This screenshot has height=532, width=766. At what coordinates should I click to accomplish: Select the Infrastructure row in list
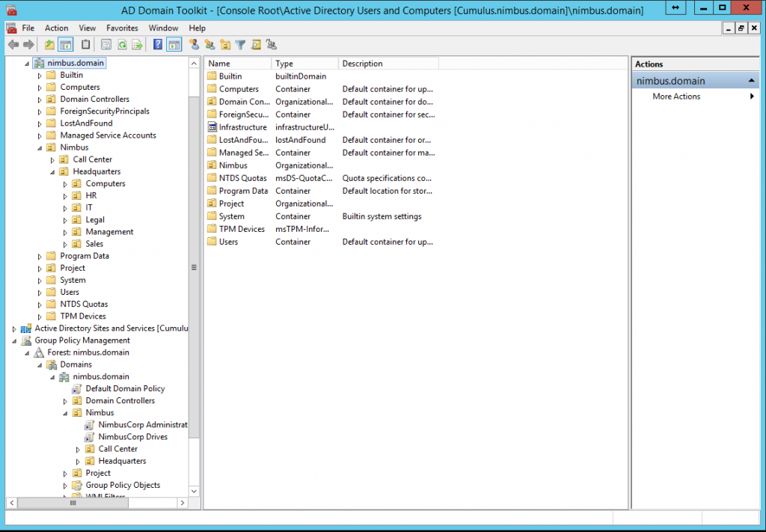tap(320, 127)
